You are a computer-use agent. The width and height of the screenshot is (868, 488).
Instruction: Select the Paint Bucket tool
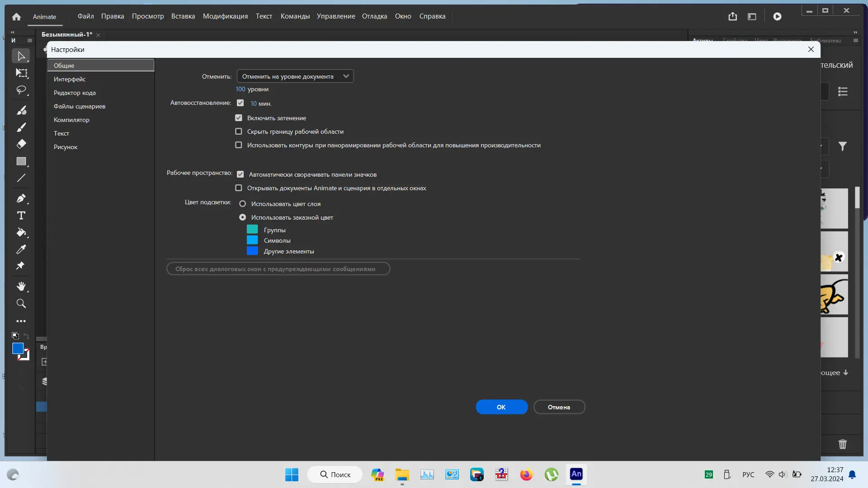pyautogui.click(x=21, y=233)
